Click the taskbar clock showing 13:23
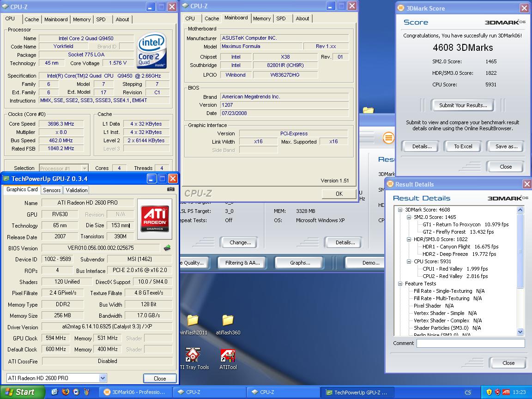The width and height of the screenshot is (532, 399). pyautogui.click(x=519, y=392)
